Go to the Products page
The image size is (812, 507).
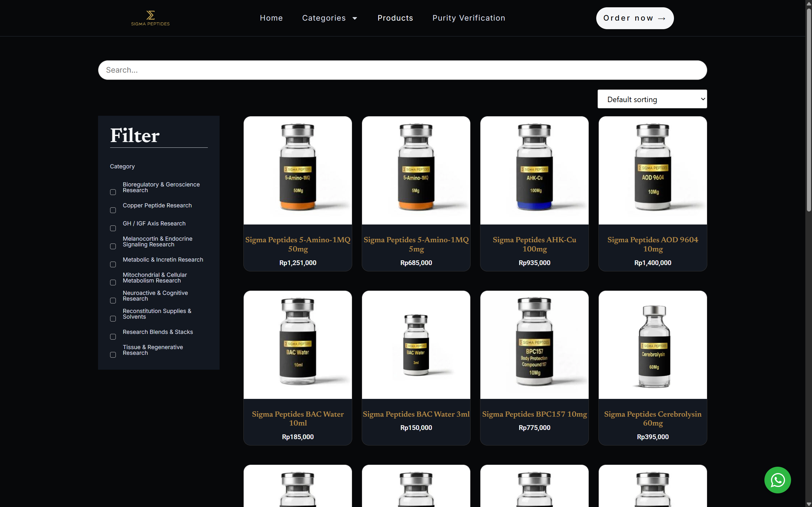click(x=395, y=18)
